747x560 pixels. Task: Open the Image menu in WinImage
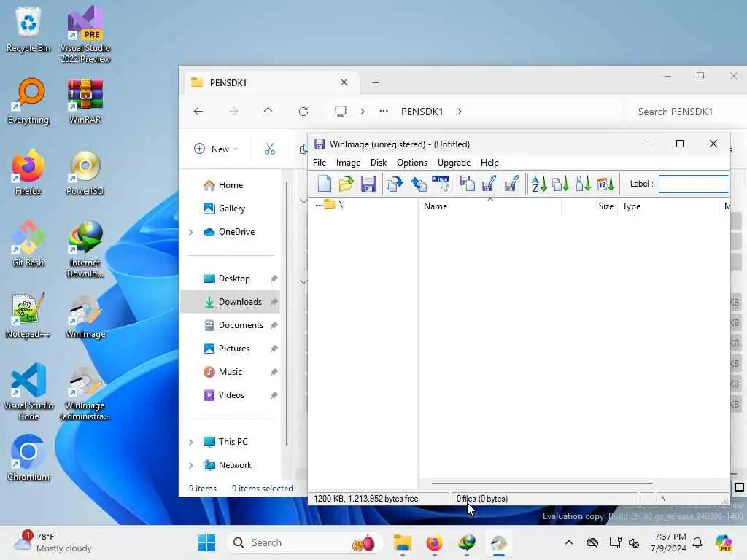coord(348,163)
